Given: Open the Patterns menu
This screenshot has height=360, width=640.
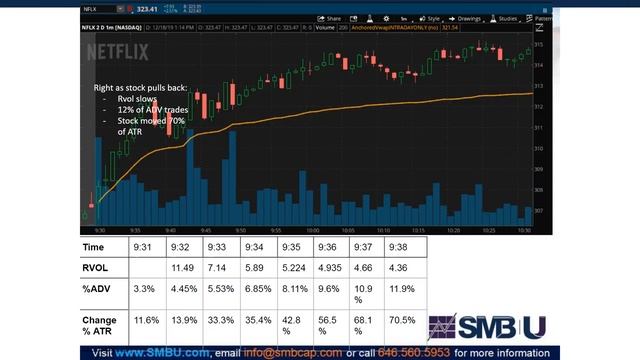Looking at the screenshot, I should (x=539, y=19).
